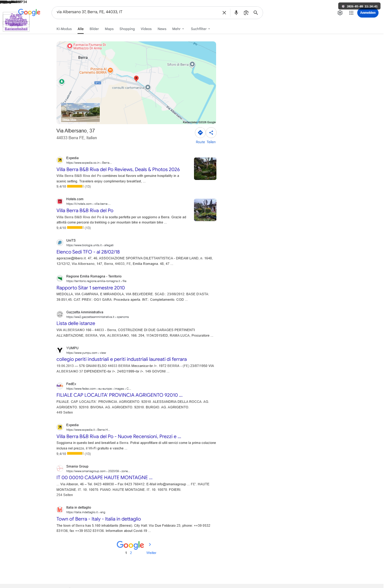The width and height of the screenshot is (388, 588).
Task: Click the Weiter next page link
Action: coord(151,553)
